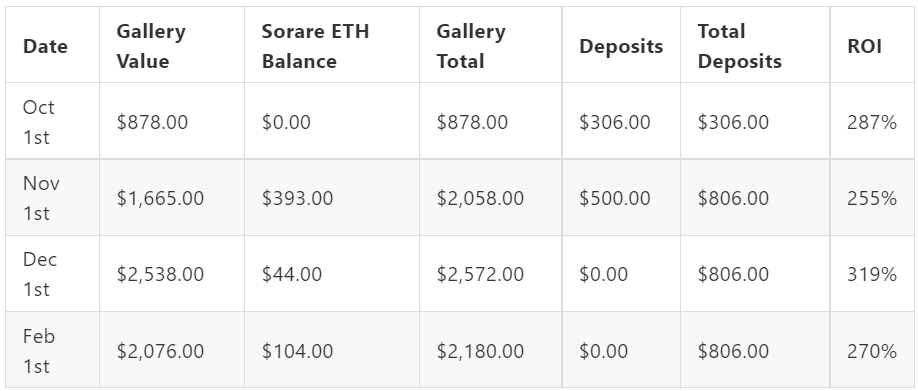Viewport: 918px width, 391px height.
Task: Select the Gallery Value column header
Action: [172, 45]
